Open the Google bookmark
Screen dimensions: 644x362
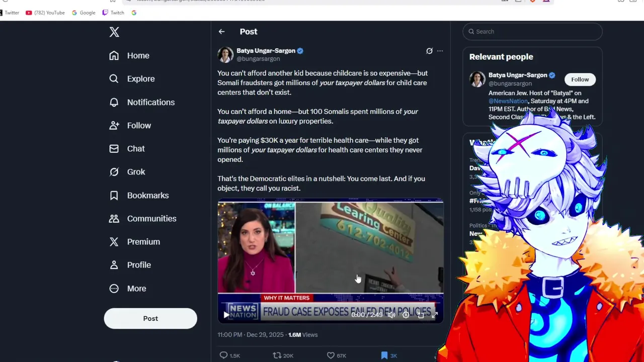click(84, 13)
